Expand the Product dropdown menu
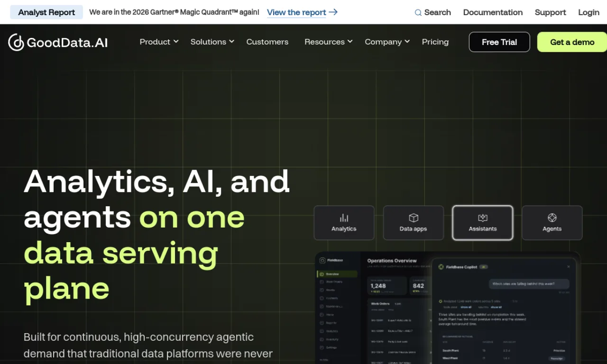The width and height of the screenshot is (607, 364). tap(159, 42)
